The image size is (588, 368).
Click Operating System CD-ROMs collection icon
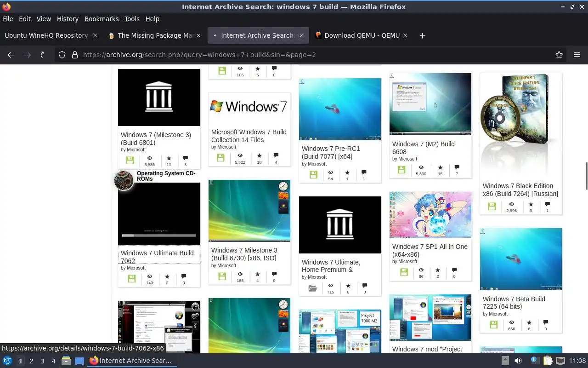click(x=124, y=180)
